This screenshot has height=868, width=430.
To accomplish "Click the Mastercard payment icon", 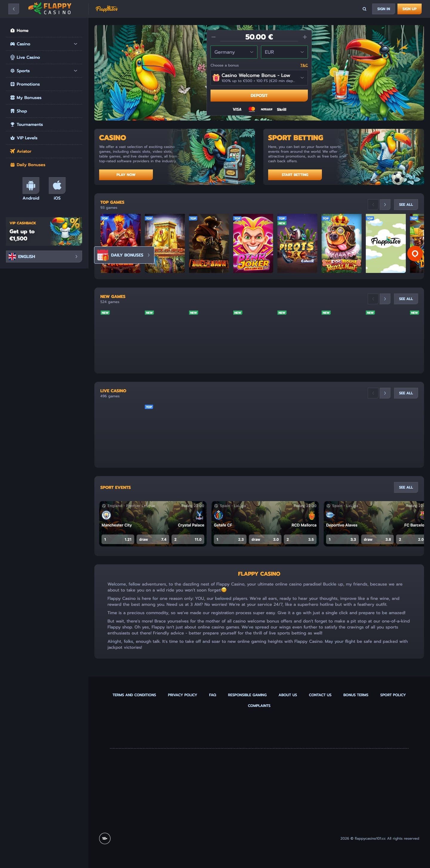I will tap(252, 109).
